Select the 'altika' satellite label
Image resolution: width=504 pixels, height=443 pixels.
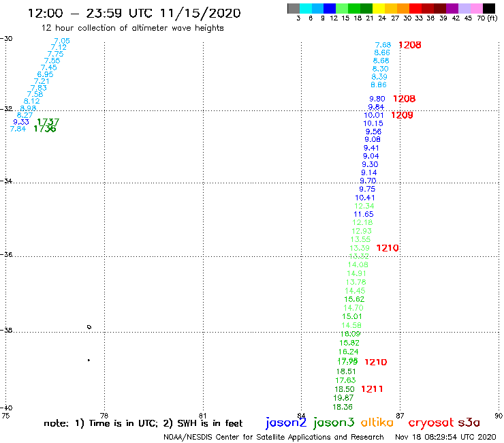377,422
